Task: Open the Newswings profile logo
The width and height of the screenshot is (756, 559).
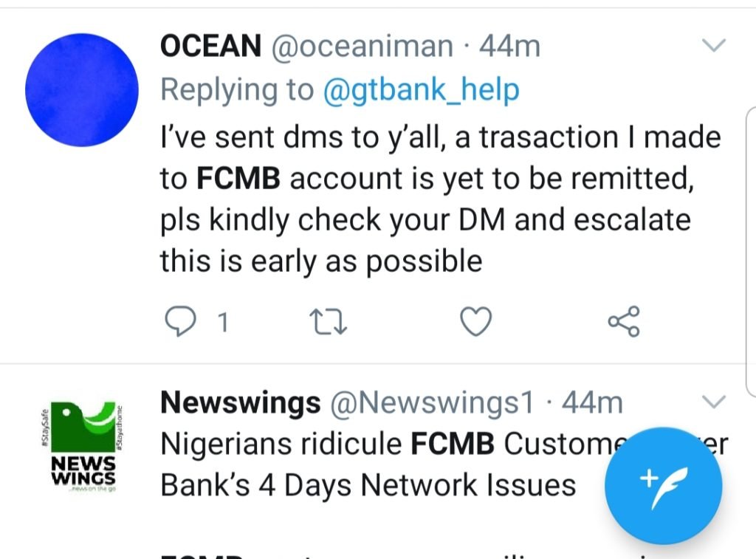Action: tap(82, 449)
